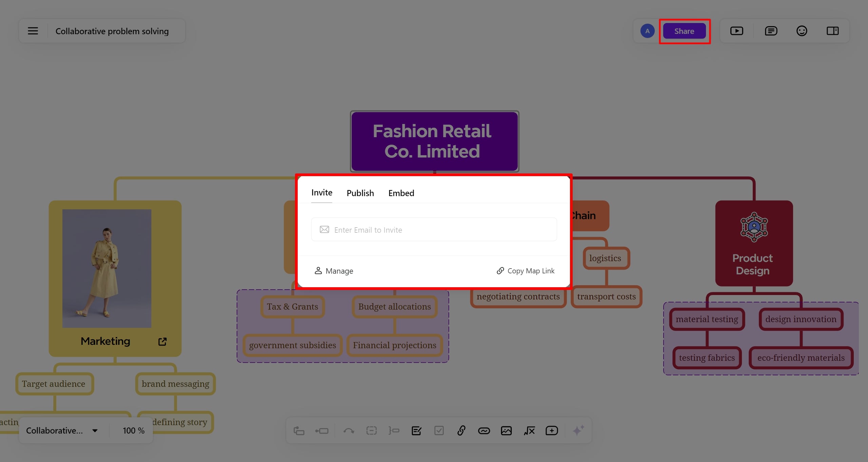Viewport: 868px width, 462px height.
Task: Click the Share button
Action: (x=684, y=31)
